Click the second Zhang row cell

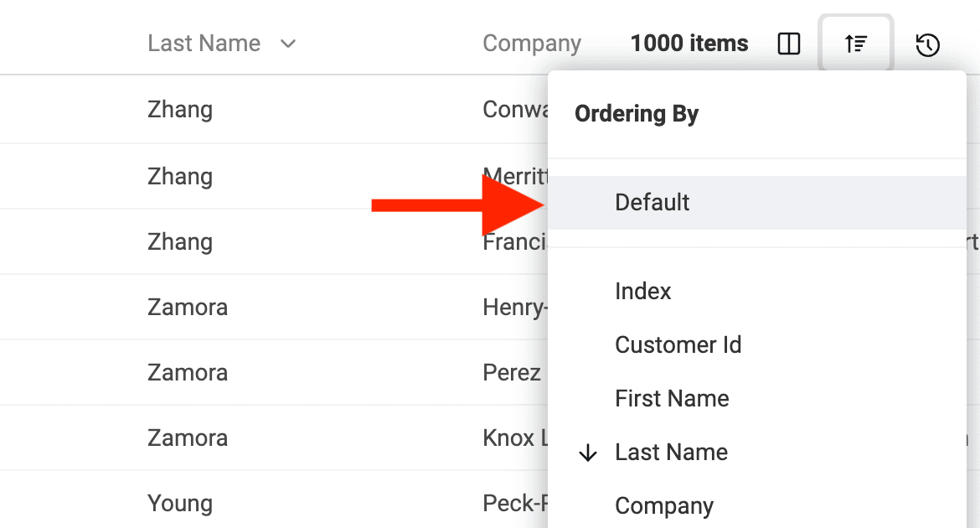[x=180, y=177]
